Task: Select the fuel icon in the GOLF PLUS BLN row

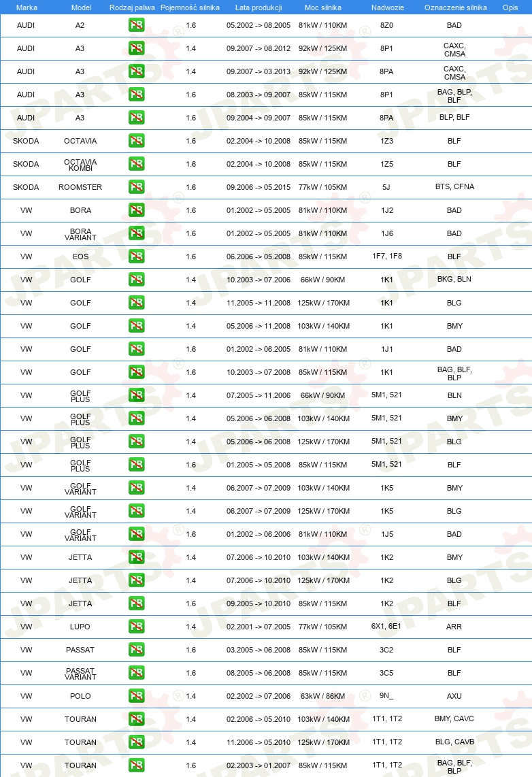Action: pos(136,395)
